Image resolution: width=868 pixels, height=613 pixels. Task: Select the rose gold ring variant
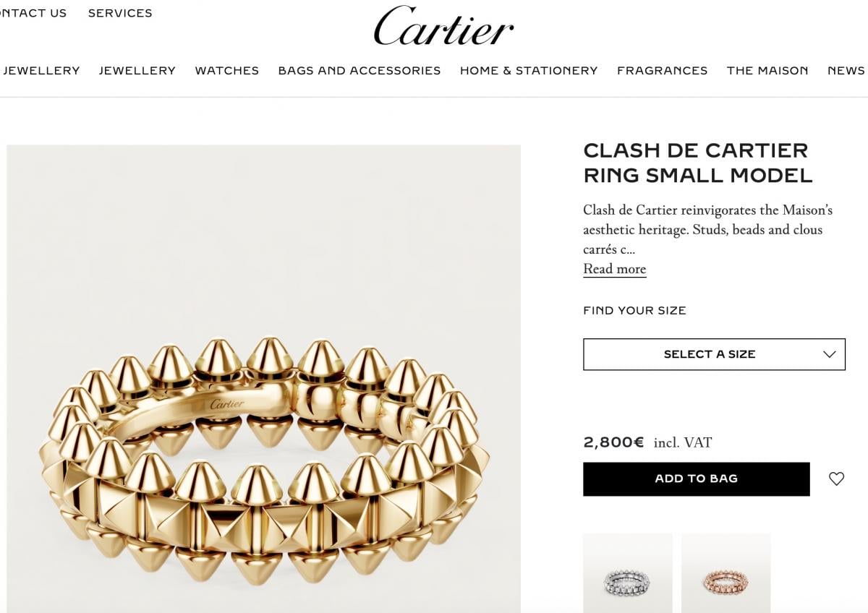(726, 573)
